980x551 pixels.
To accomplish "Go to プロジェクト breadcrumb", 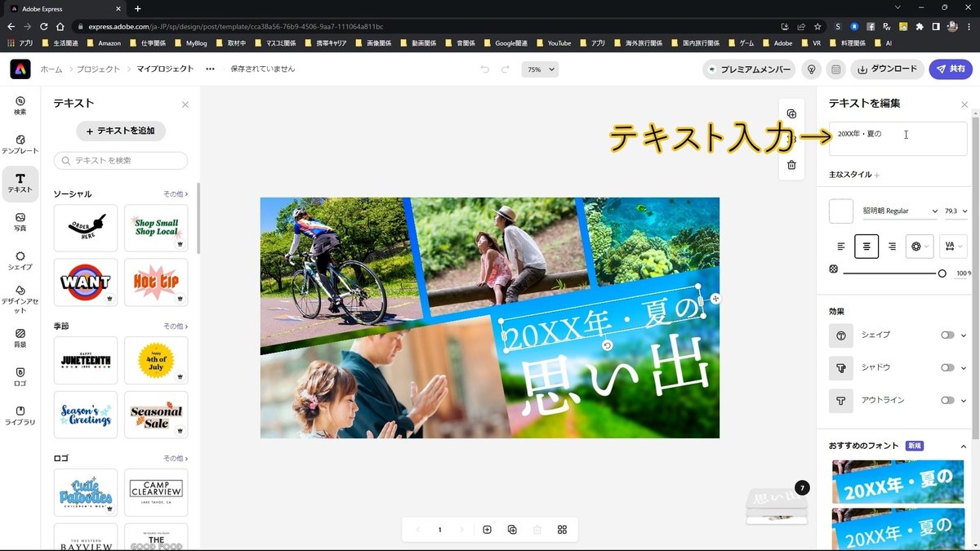I will click(98, 69).
